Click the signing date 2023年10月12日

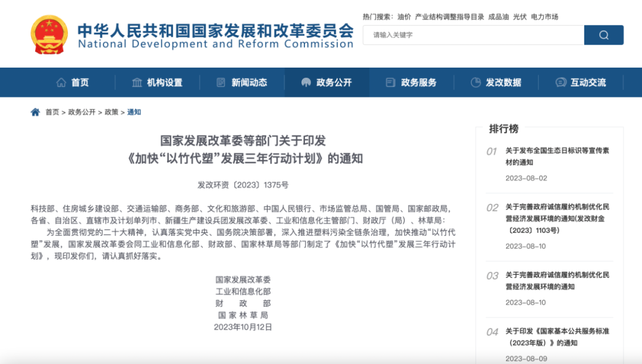pyautogui.click(x=243, y=327)
